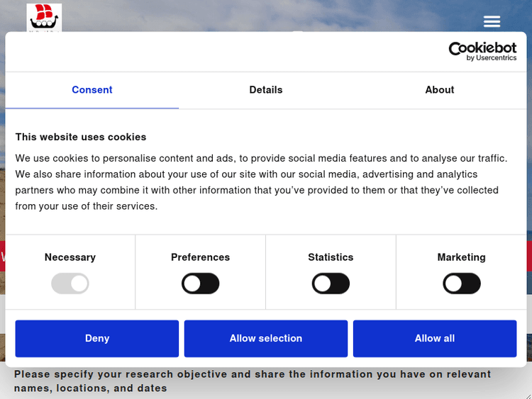Open the Details tab
The height and width of the screenshot is (399, 532).
[x=266, y=90]
